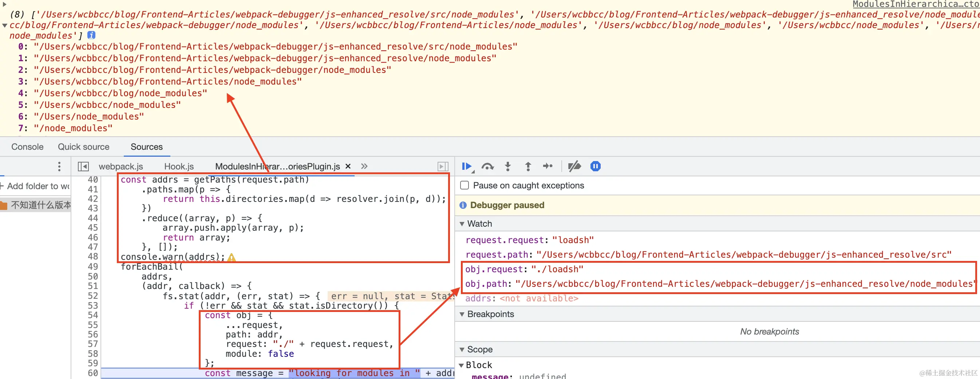Click line number 54 in gutter
Screen dimensions: 980x379
[x=93, y=315]
